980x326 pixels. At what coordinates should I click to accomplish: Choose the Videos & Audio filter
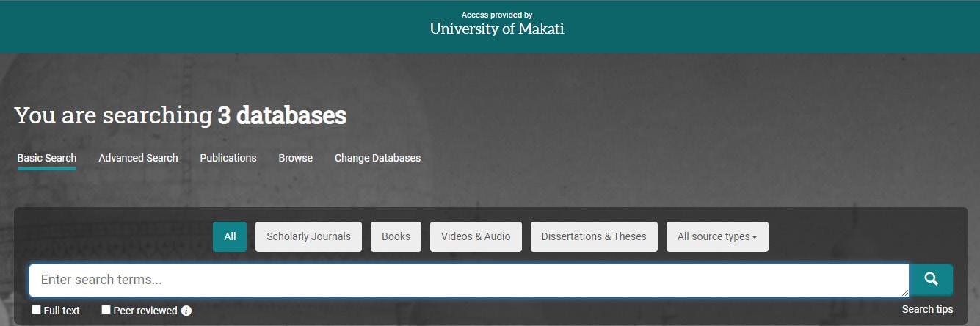click(x=476, y=236)
